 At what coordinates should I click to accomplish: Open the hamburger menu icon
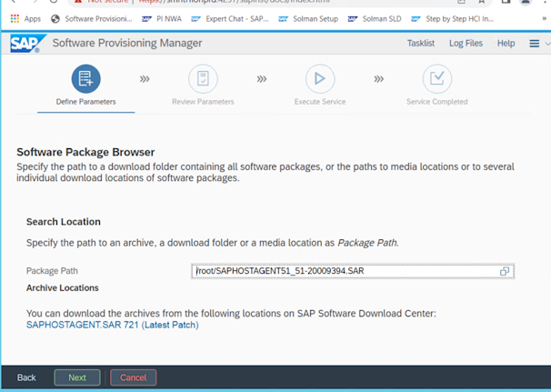[534, 44]
